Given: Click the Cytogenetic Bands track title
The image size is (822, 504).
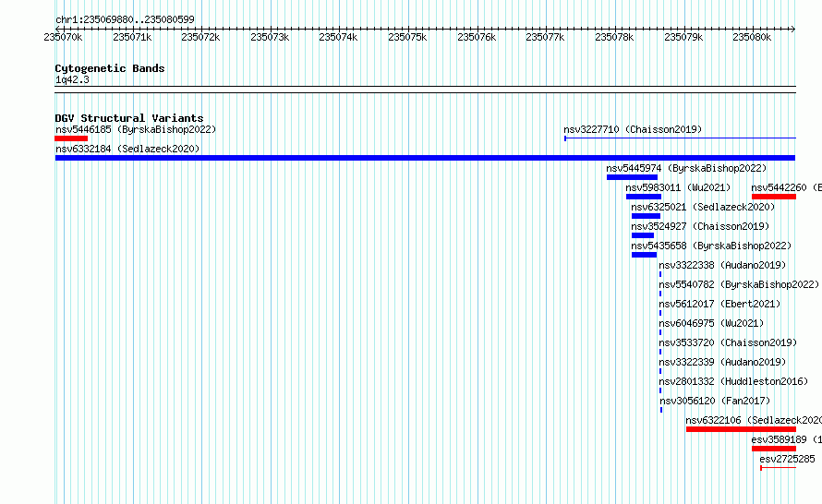Looking at the screenshot, I should point(110,68).
